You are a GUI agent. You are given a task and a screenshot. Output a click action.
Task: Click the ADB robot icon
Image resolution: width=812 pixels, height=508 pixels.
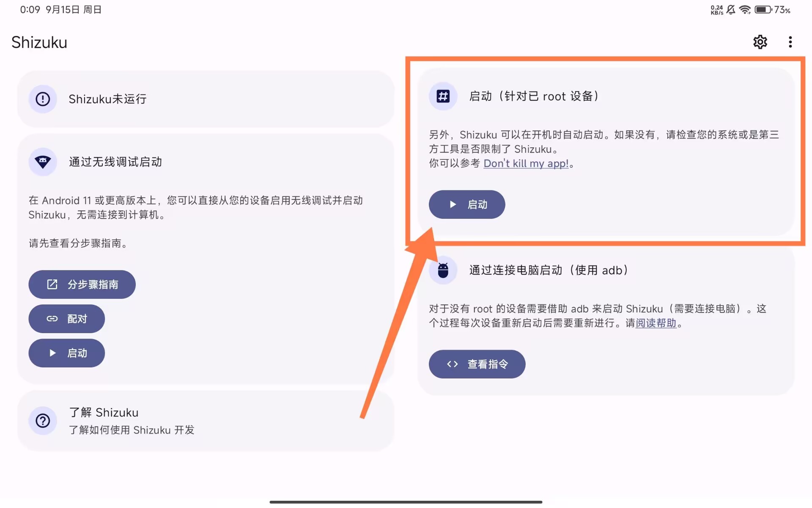[442, 270]
